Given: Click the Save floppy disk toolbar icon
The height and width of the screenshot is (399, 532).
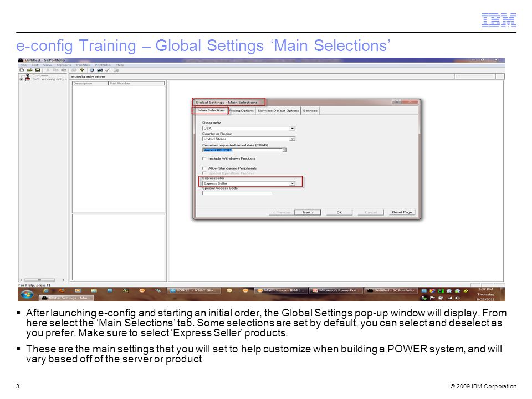Looking at the screenshot, I should click(x=37, y=70).
